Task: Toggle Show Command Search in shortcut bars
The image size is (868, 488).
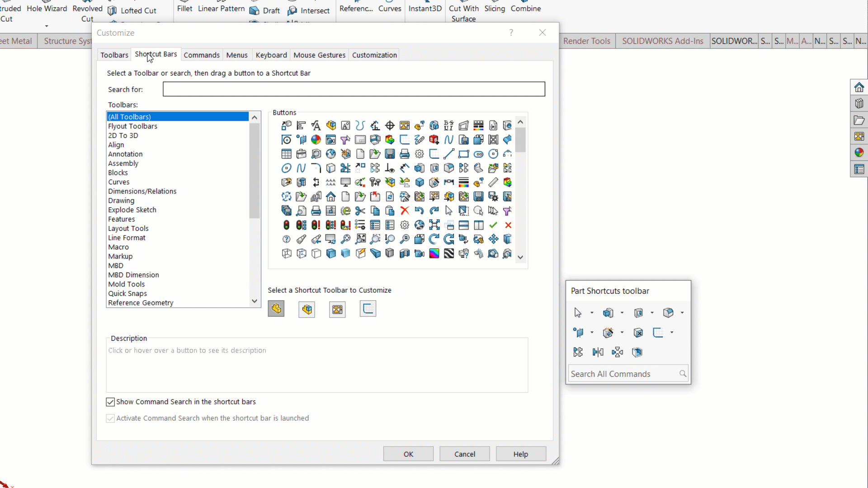Action: (110, 402)
